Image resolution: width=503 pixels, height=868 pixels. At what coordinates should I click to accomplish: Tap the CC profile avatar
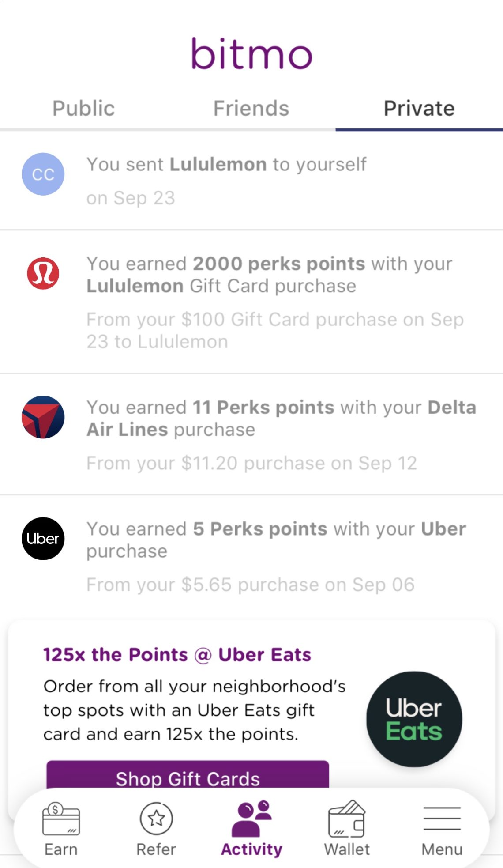point(43,174)
